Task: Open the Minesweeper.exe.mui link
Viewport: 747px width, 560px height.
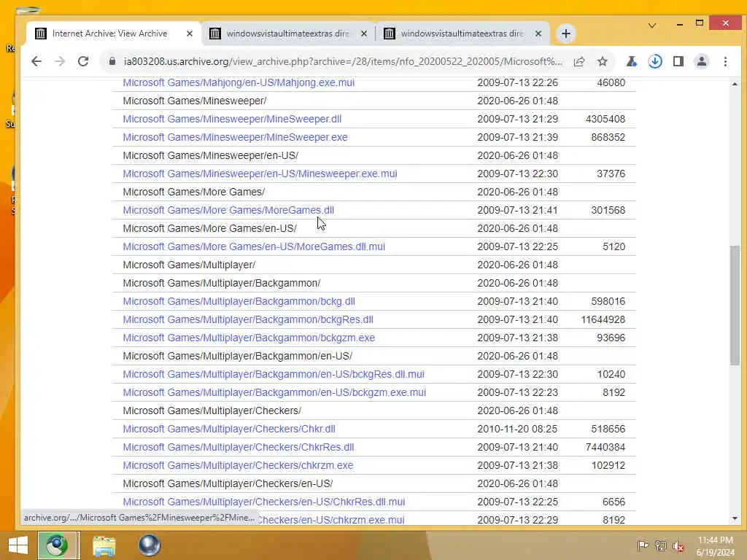Action: tap(260, 174)
